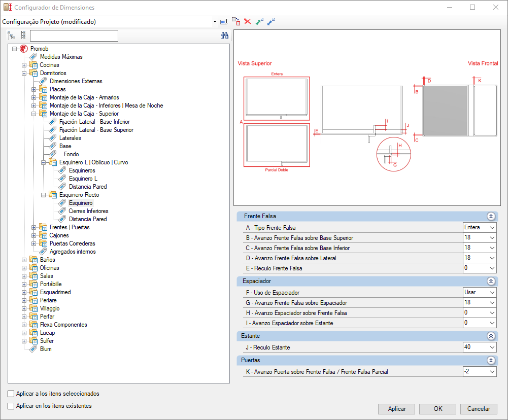Click the blue arrow import icon
Image resolution: width=508 pixels, height=420 pixels.
point(271,22)
